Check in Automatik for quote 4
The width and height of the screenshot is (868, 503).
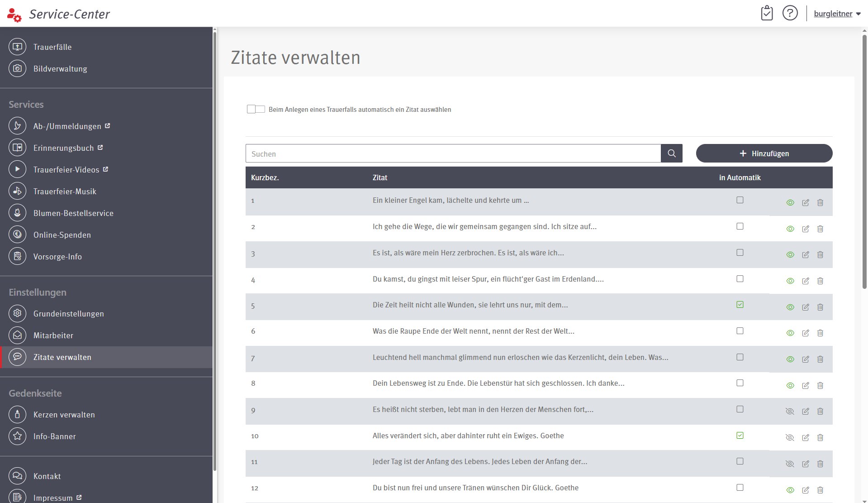[x=740, y=278]
